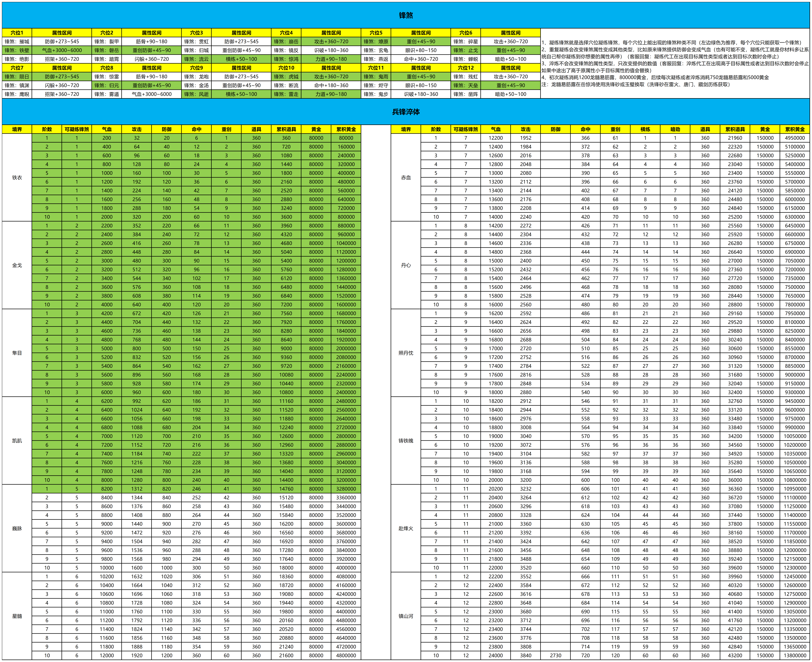
Task: Select the 隼目 realm cell
Action: (x=17, y=353)
